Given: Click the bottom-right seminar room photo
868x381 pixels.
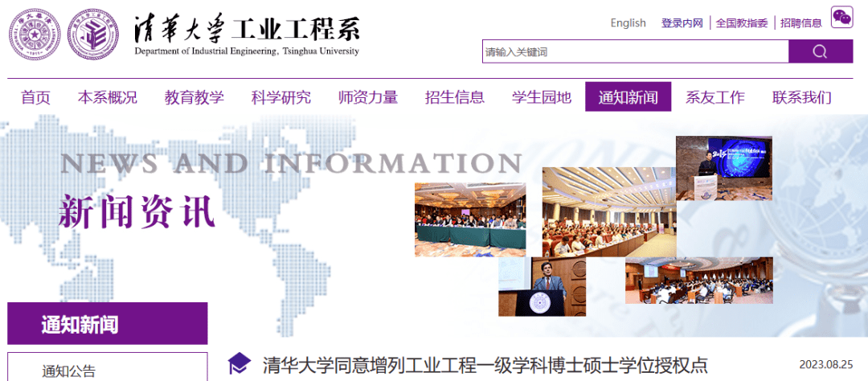Looking at the screenshot, I should (699, 281).
